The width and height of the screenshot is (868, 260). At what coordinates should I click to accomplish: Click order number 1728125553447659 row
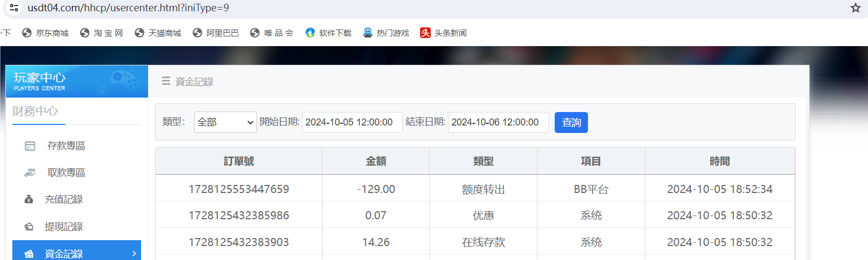[239, 189]
